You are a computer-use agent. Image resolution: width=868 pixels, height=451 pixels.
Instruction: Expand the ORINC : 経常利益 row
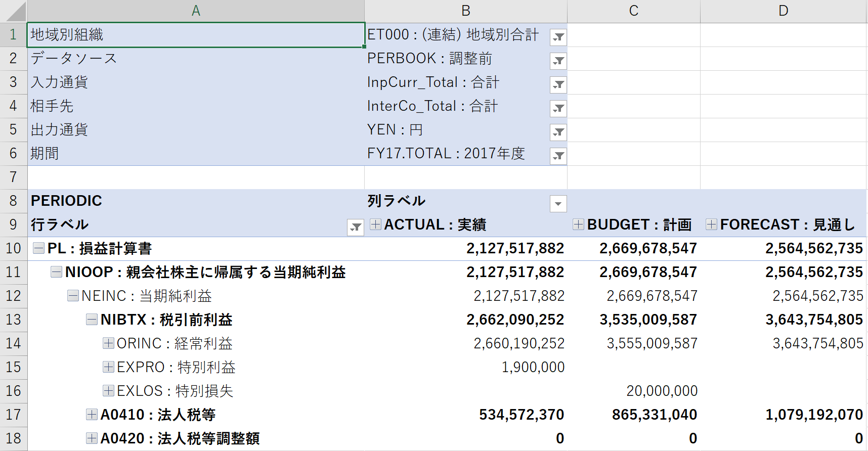click(x=108, y=343)
